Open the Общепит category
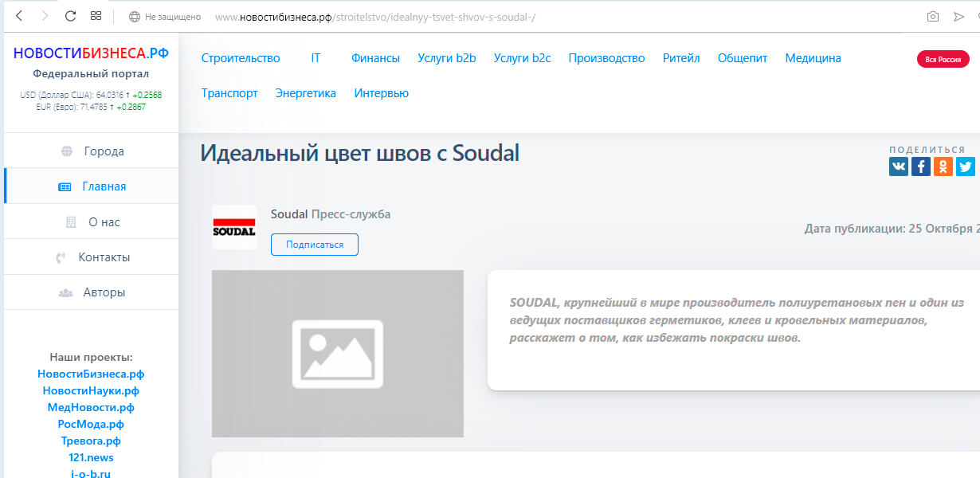Screen dimensions: 980x478 [x=743, y=58]
